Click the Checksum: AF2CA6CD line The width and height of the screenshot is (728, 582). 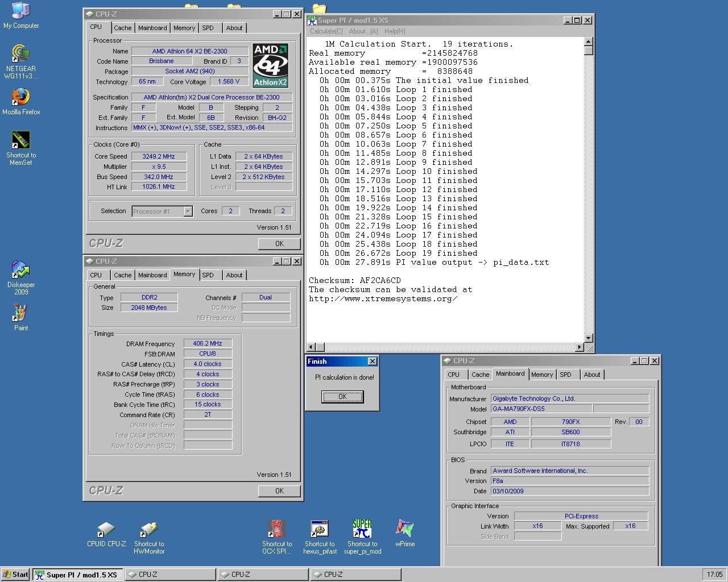tap(355, 280)
